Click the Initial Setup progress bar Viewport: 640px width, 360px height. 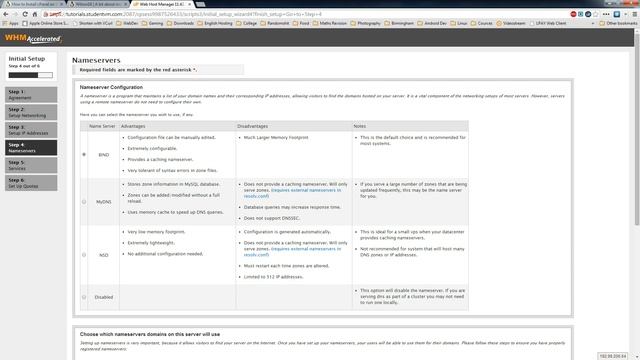pyautogui.click(x=31, y=75)
